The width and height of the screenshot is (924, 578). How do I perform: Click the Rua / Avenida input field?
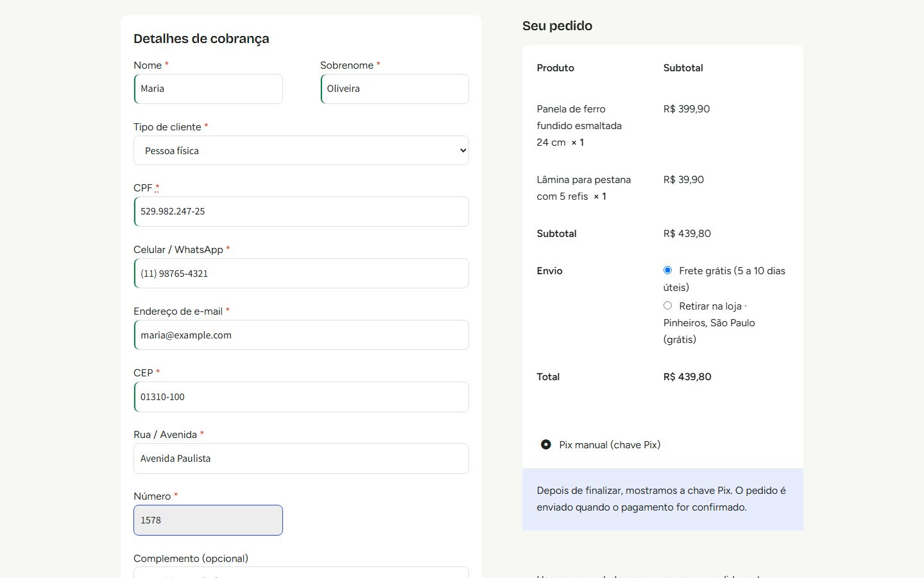click(301, 459)
